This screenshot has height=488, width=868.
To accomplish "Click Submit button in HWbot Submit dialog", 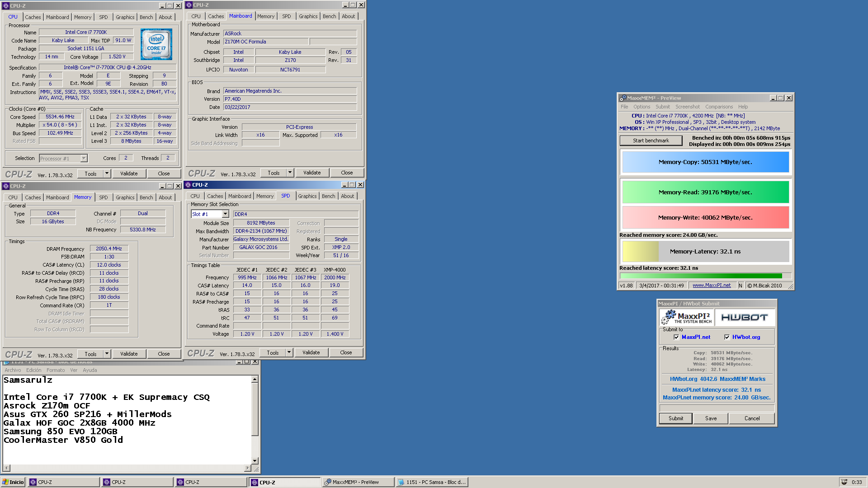I will coord(676,418).
